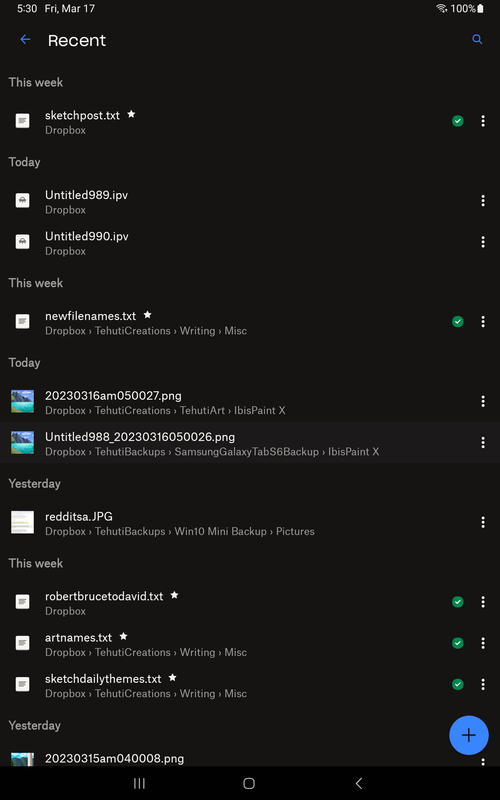Open more options for Untitled990.ipv
500x800 pixels.
click(x=483, y=242)
